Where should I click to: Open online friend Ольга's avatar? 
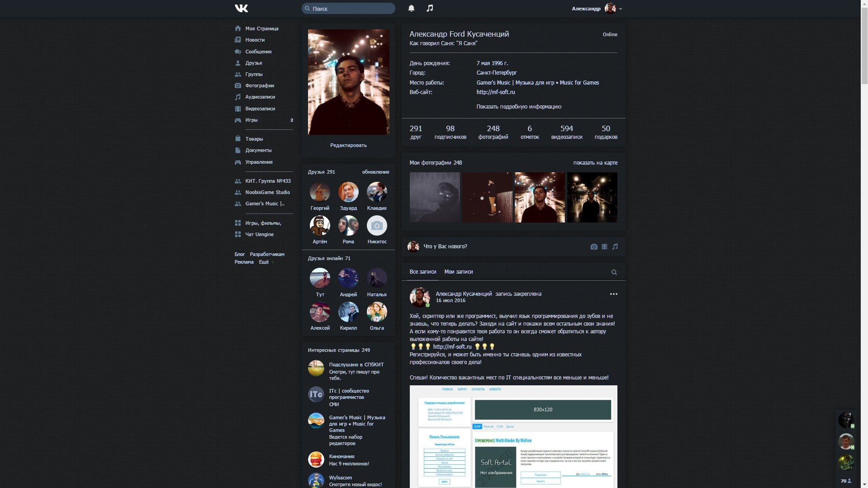(377, 312)
